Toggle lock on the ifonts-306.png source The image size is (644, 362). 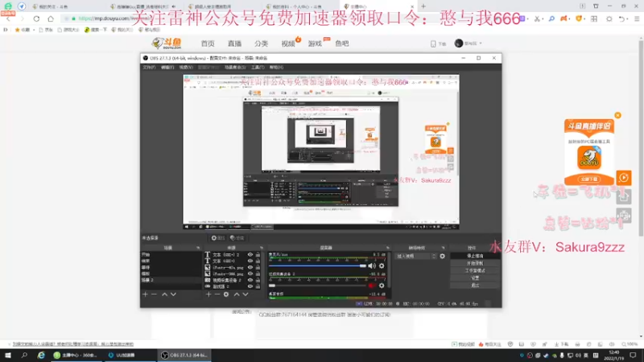click(258, 274)
